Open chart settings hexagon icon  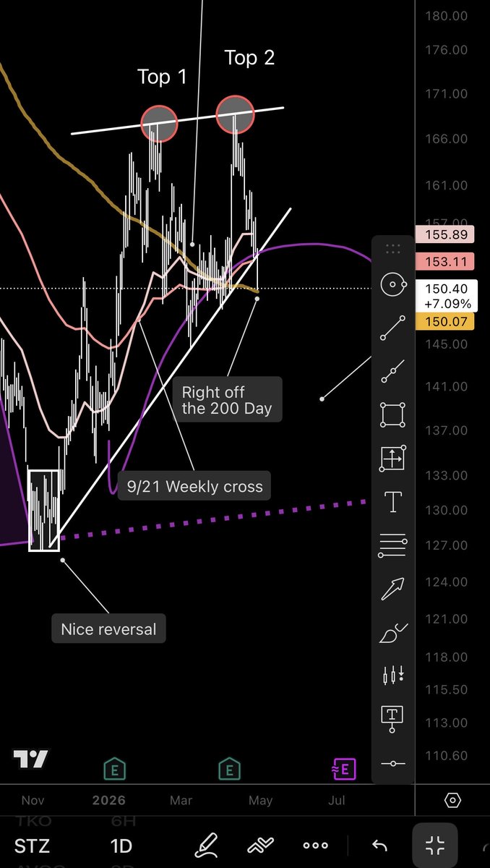(x=452, y=800)
